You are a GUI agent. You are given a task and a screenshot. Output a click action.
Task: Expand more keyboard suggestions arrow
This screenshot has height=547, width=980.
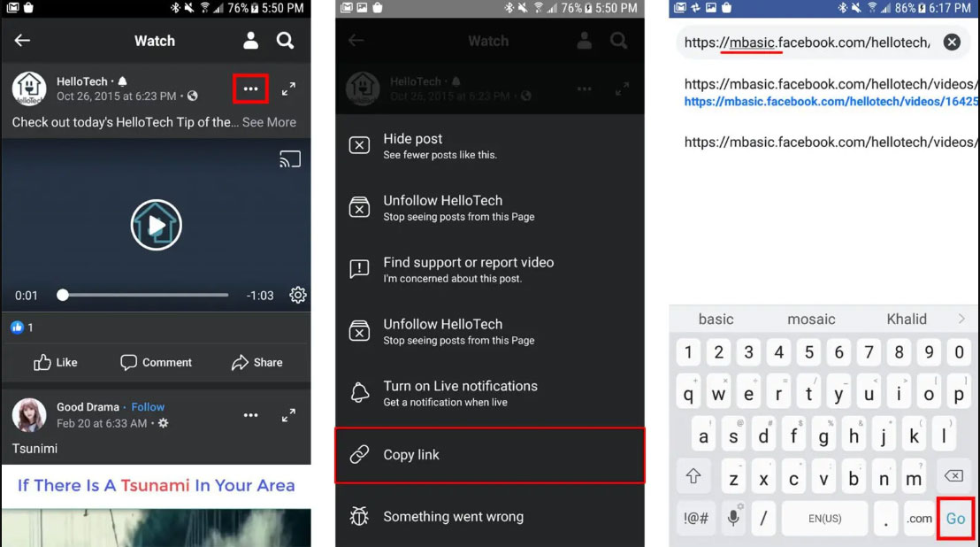tap(961, 319)
